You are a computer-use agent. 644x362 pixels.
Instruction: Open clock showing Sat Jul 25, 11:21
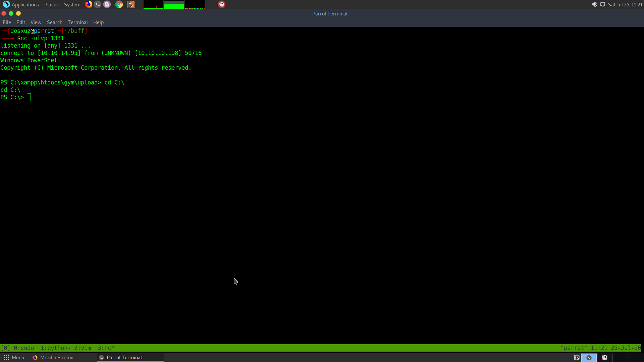[625, 4]
